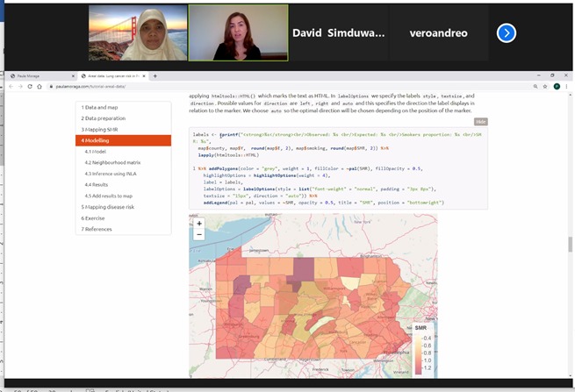Reload the current page
This screenshot has height=392, width=575.
pos(30,87)
